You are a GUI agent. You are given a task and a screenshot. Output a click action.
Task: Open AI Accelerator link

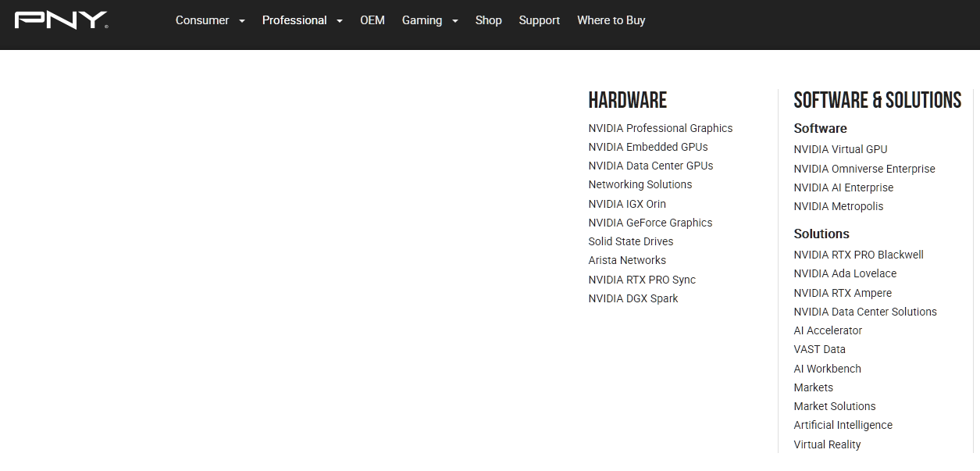[828, 330]
